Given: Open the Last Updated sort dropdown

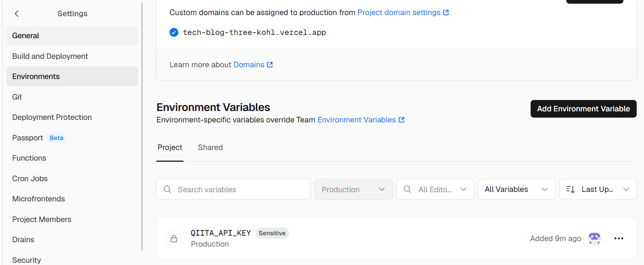Looking at the screenshot, I should (598, 189).
